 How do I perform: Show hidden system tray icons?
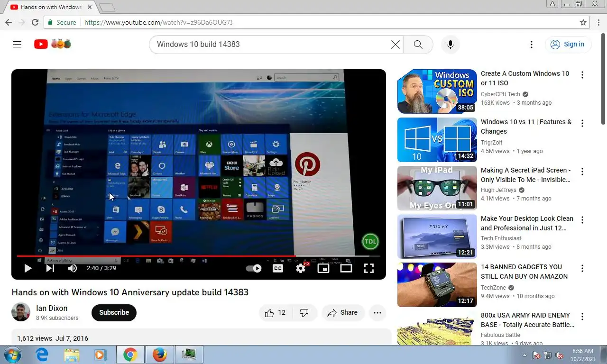pyautogui.click(x=524, y=355)
